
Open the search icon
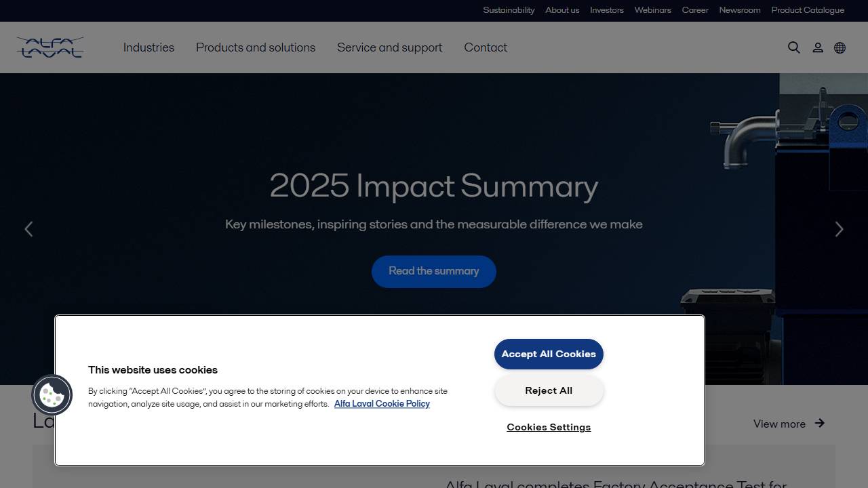pyautogui.click(x=793, y=47)
